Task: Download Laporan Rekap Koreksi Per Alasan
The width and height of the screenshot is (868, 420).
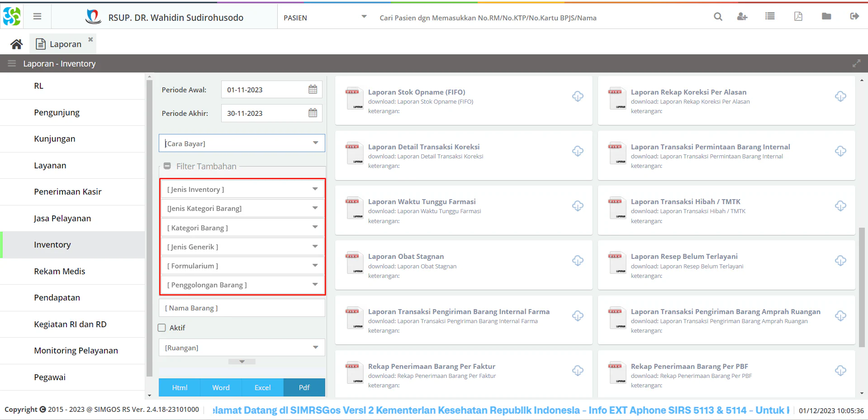Action: pyautogui.click(x=840, y=96)
